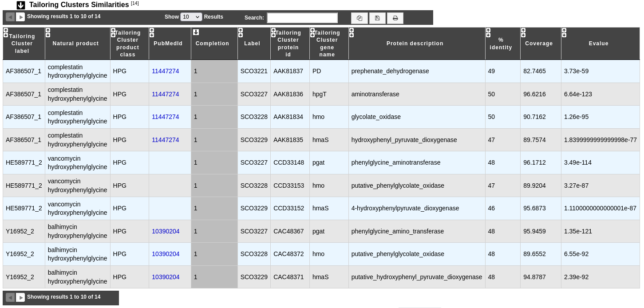Viewport: 644px width, 308px height.
Task: Select Evalue 1.8399999999999998e-77 cell
Action: pyautogui.click(x=601, y=140)
